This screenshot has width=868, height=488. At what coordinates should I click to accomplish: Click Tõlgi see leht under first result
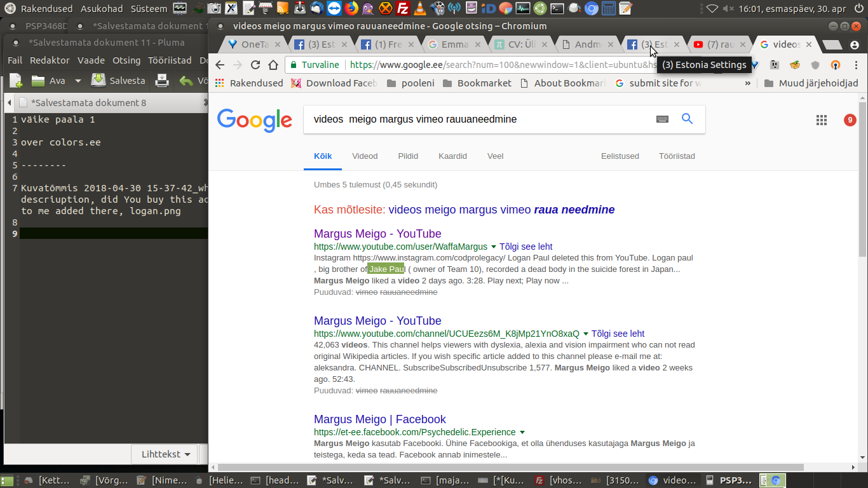[x=526, y=247]
